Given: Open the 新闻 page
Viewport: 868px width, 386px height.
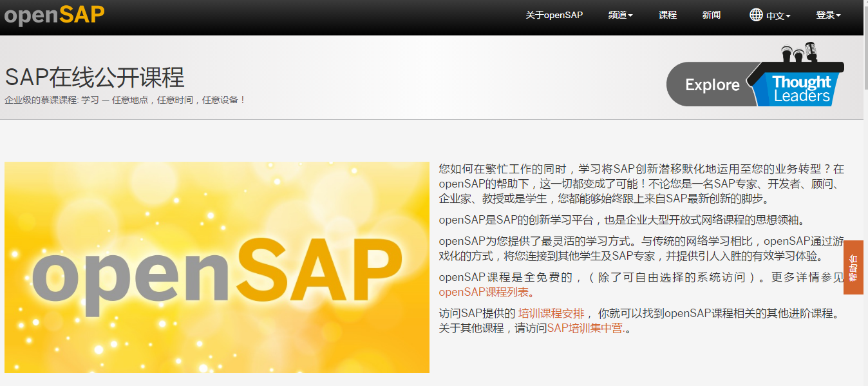Looking at the screenshot, I should (712, 15).
